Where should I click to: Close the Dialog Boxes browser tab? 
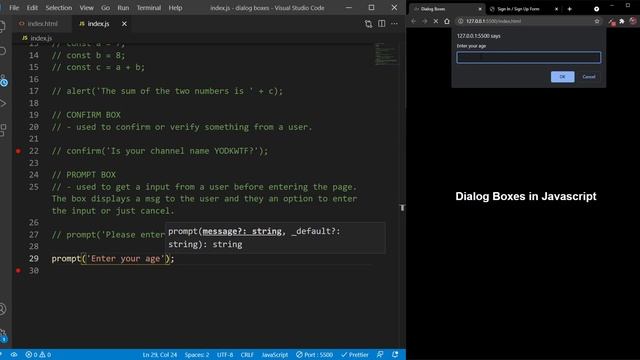tap(480, 9)
